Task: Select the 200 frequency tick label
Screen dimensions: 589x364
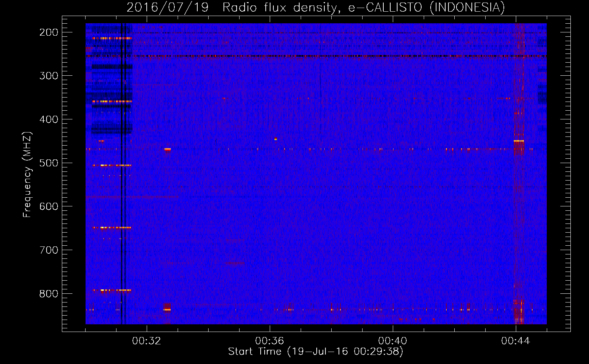Action: tap(49, 32)
